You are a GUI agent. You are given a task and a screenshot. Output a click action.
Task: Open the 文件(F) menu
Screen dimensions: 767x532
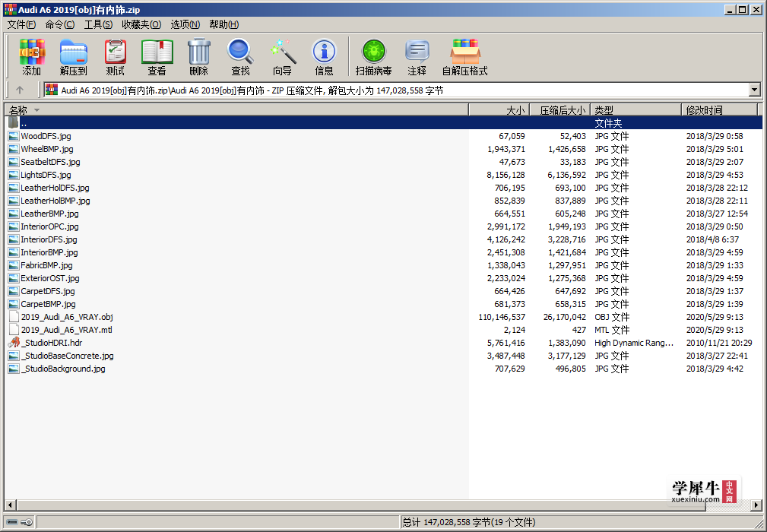(21, 24)
